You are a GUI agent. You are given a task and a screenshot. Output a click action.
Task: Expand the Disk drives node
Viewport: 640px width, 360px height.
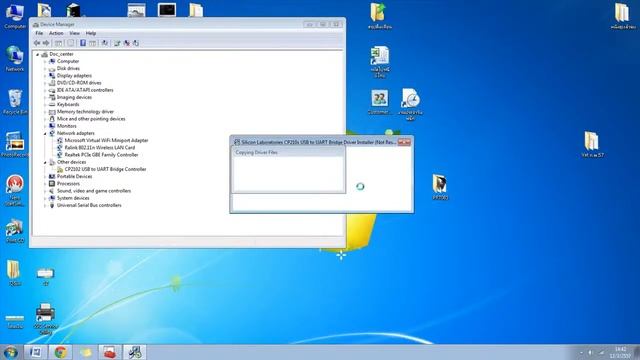pos(45,69)
